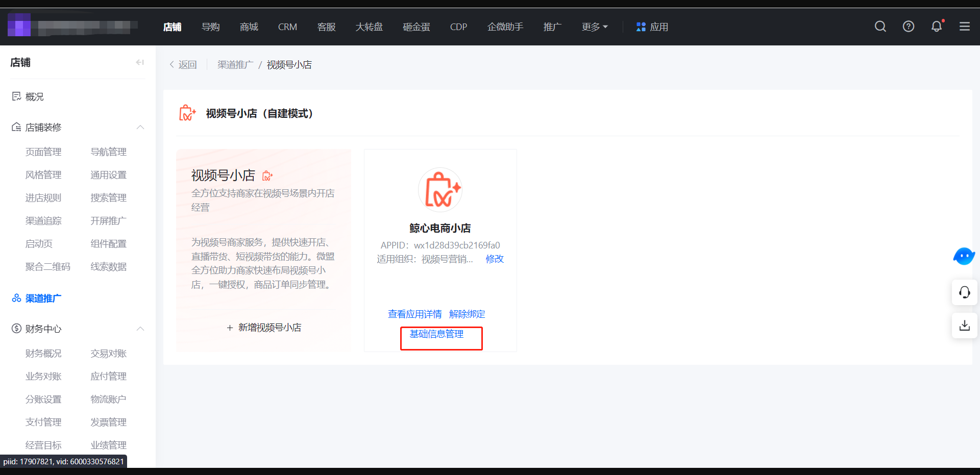Collapse the 店铺 sidebar arrow icon
The height and width of the screenshot is (475, 980).
click(140, 62)
